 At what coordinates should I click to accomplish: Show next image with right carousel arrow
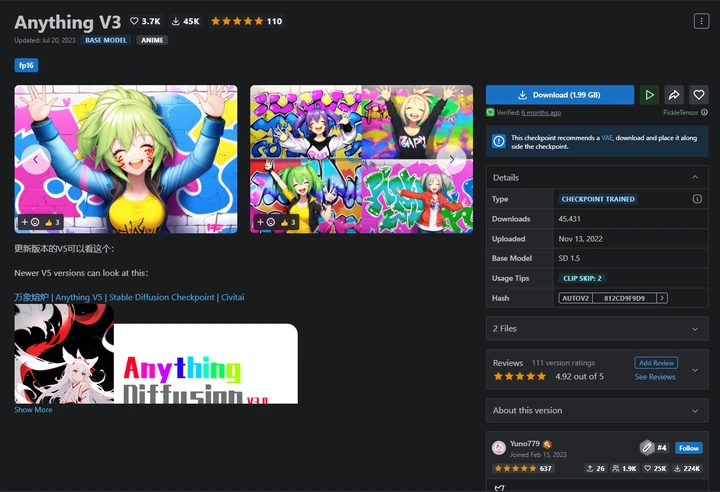452,159
